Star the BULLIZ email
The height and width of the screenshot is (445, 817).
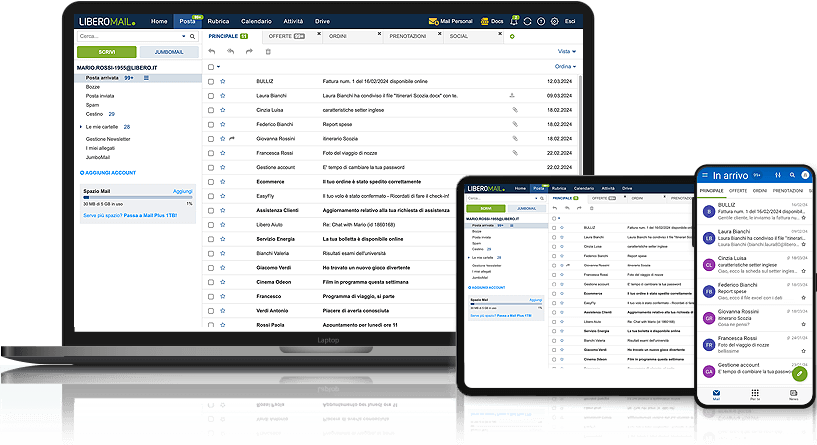223,81
